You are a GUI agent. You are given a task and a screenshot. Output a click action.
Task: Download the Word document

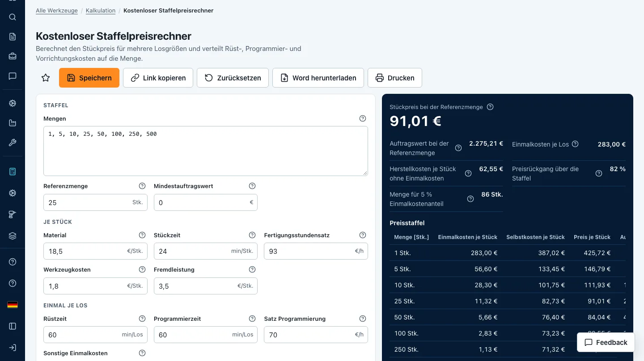click(318, 78)
